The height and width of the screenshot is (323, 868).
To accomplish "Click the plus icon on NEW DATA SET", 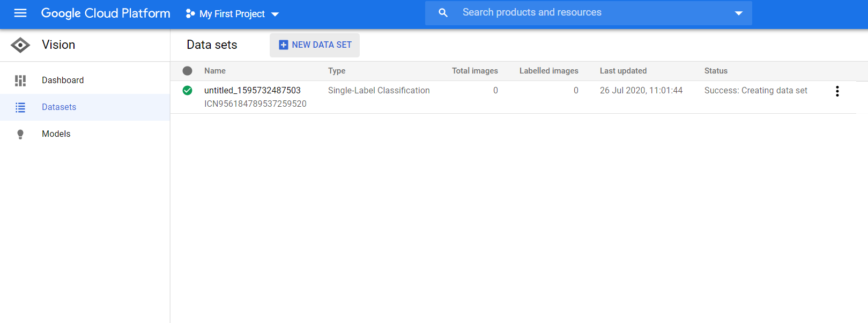I will 284,45.
